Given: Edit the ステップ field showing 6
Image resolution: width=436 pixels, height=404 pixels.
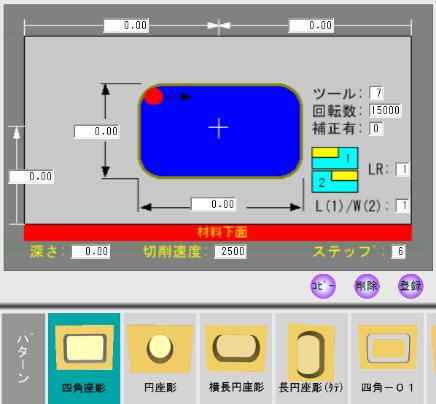Looking at the screenshot, I should click(398, 251).
